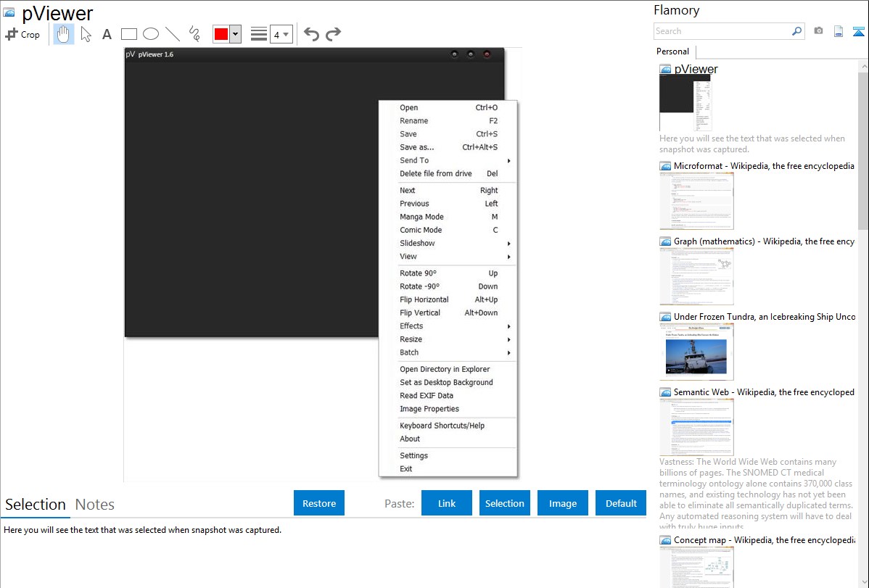Click the Flamory search field
Viewport: 869px width, 588px height.
point(722,31)
